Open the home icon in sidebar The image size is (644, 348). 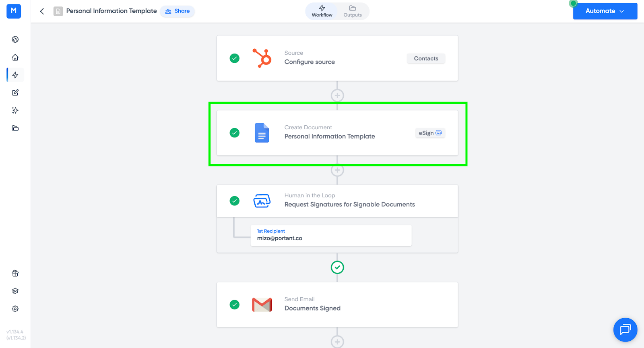[15, 57]
